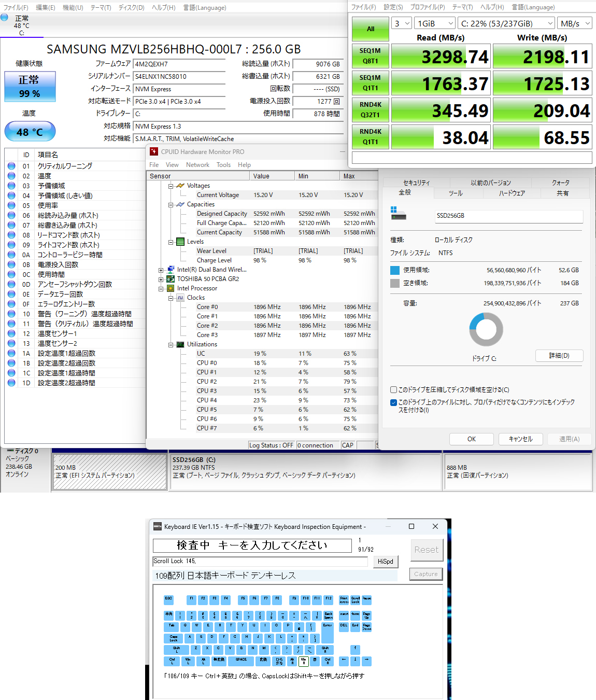Open the View menu in HWMonitor

pos(172,165)
